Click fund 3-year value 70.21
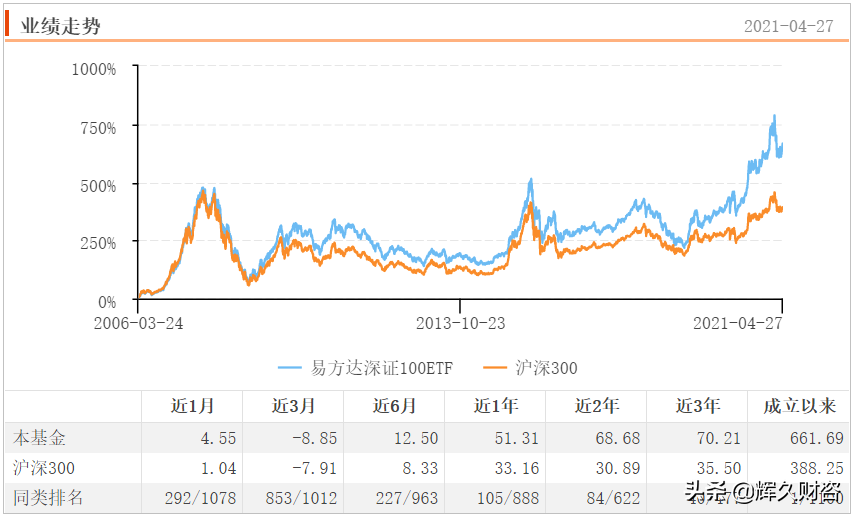The width and height of the screenshot is (856, 517). (x=718, y=438)
